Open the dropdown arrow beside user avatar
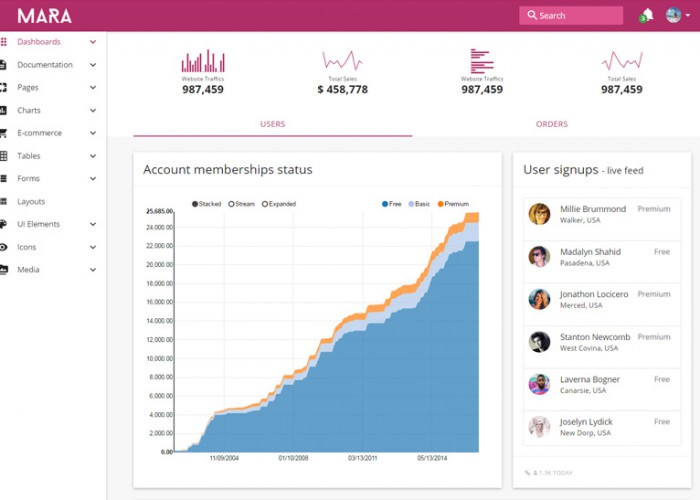 (x=688, y=16)
